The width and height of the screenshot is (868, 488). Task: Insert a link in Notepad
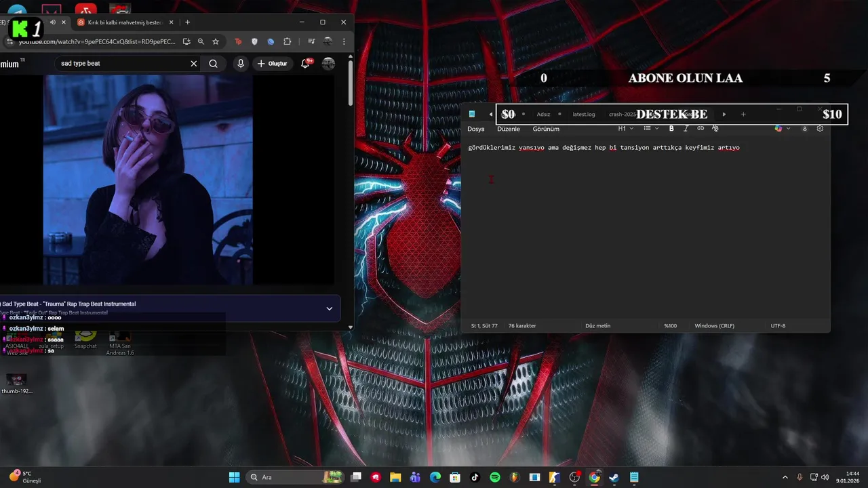[701, 128]
